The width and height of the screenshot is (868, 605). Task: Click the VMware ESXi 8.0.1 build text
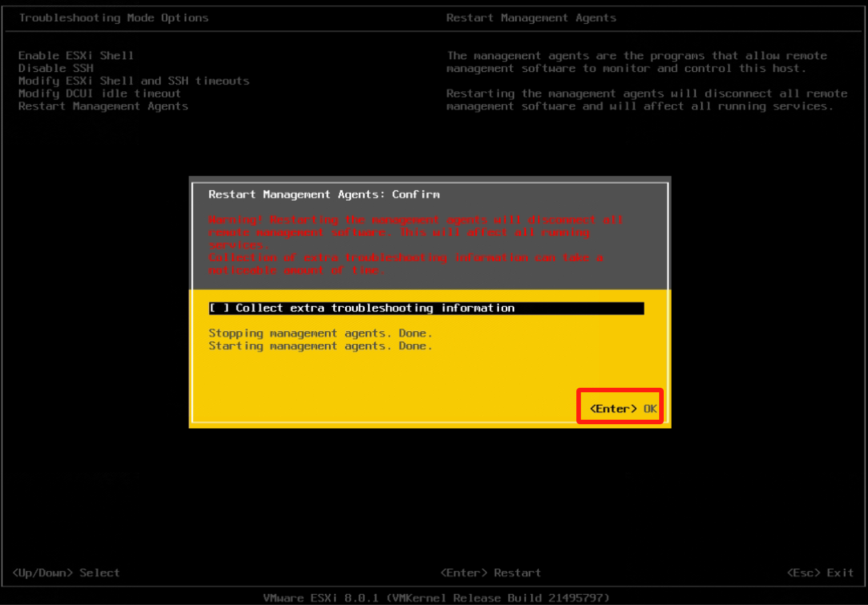pyautogui.click(x=436, y=598)
